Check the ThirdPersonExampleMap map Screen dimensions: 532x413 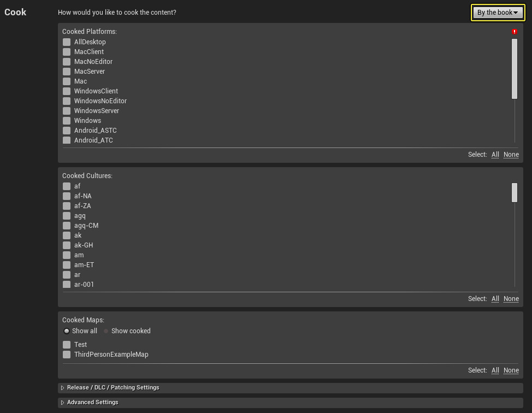[x=67, y=355]
